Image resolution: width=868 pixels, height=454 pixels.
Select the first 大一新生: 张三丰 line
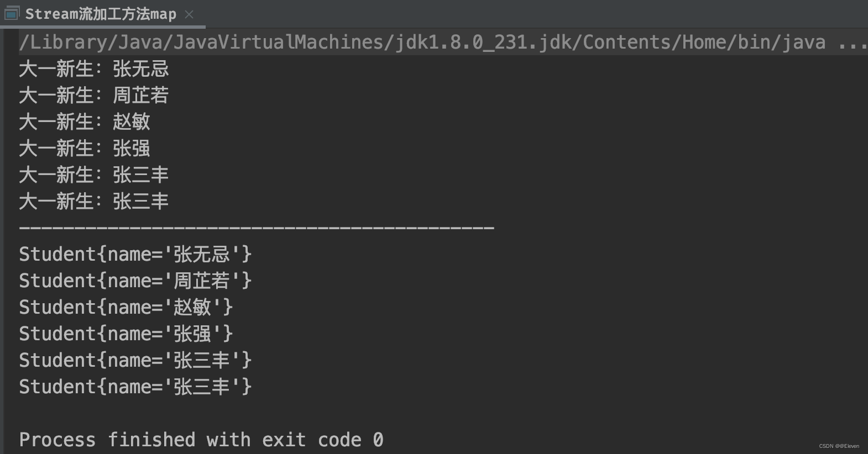coord(93,175)
